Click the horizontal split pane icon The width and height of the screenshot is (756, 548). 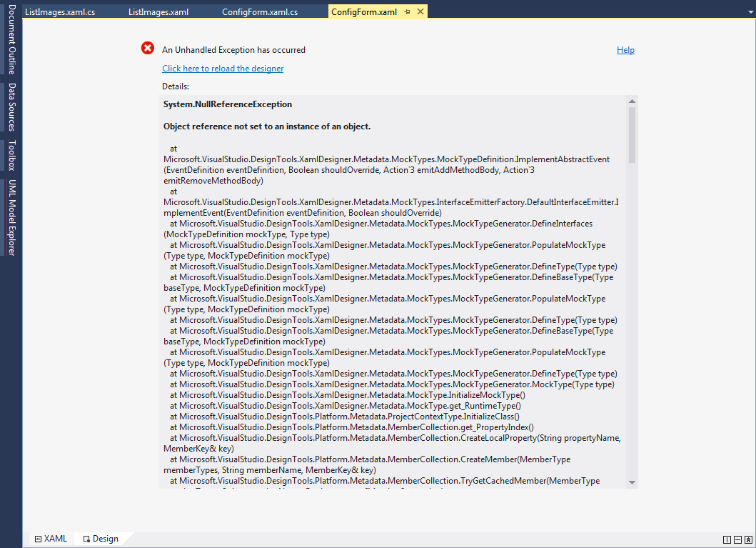(x=737, y=539)
